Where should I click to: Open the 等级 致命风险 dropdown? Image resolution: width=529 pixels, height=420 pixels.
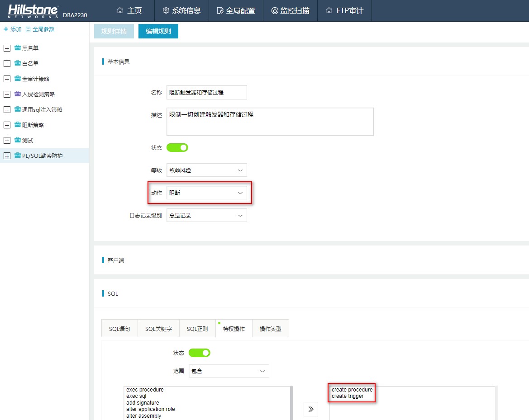click(206, 170)
